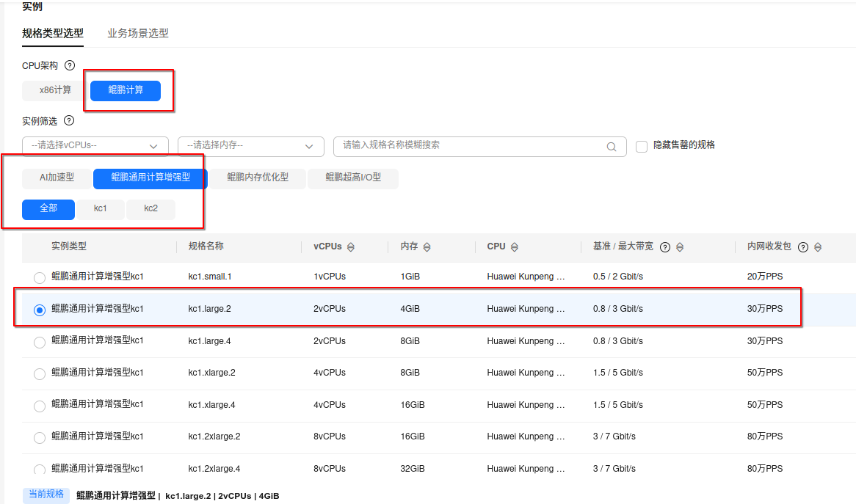Image resolution: width=856 pixels, height=504 pixels.
Task: Click the 3 / 7 Gbit/s cell for kc1.2xlarge.2
Action: click(614, 437)
